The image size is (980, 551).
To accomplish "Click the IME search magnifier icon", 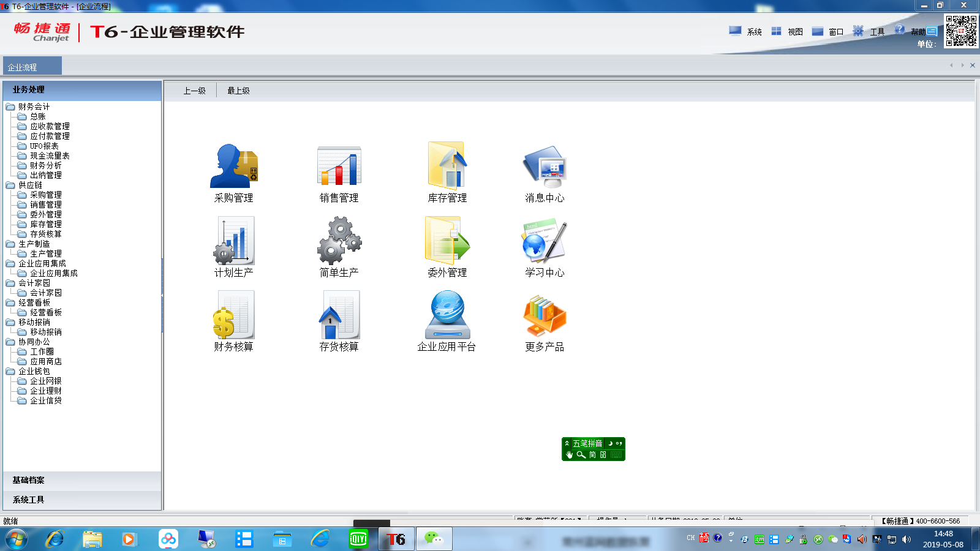I will click(581, 455).
